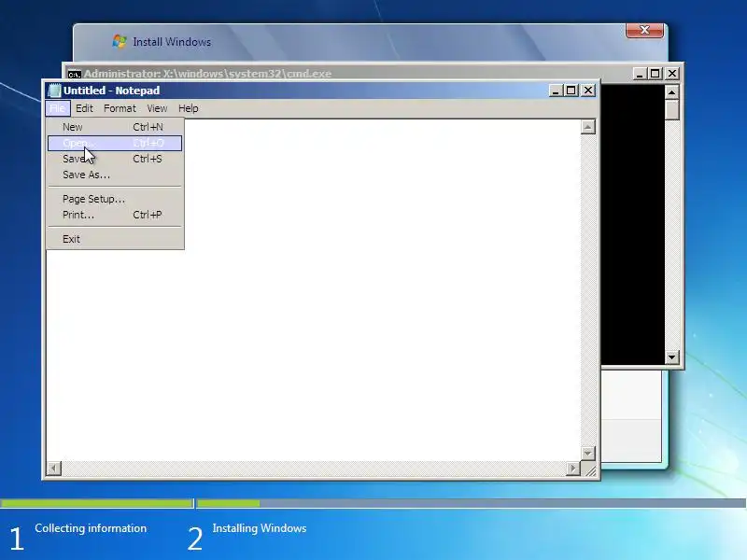This screenshot has width=747, height=560.
Task: Click the 'Untitled - Notepad' title text
Action: pyautogui.click(x=111, y=91)
